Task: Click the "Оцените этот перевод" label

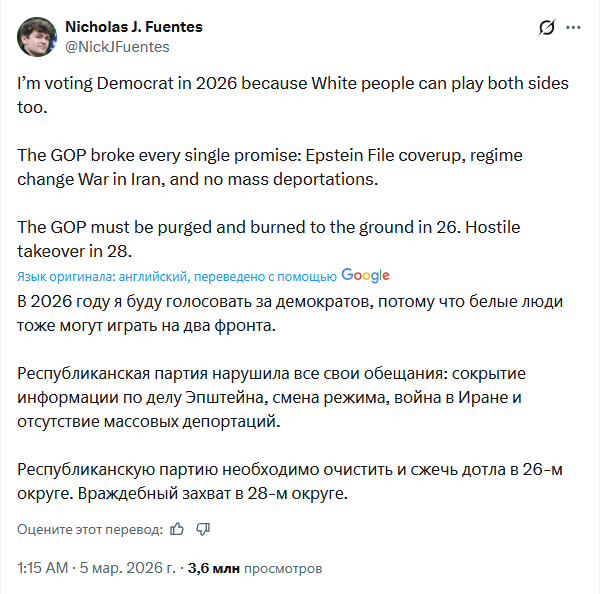Action: (89, 528)
